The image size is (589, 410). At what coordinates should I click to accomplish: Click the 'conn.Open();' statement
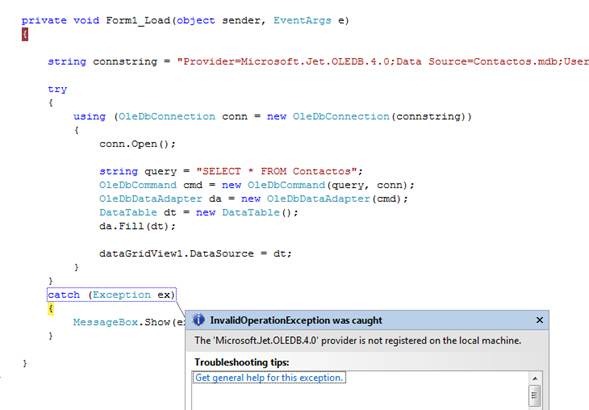point(137,144)
